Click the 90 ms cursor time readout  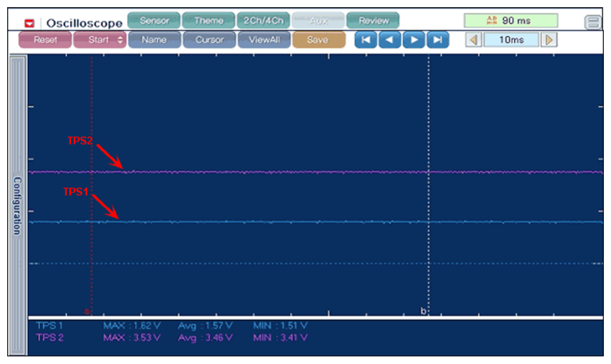(510, 21)
